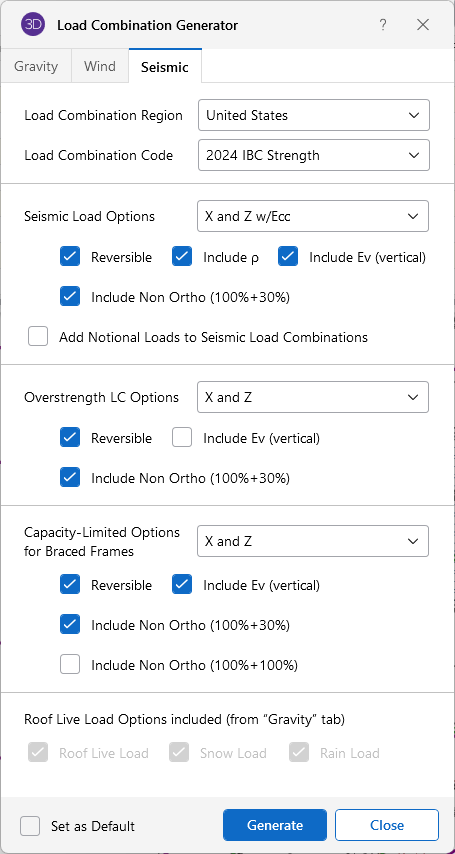Enable Include Non Ortho (100%+100%) checkbox

70,664
